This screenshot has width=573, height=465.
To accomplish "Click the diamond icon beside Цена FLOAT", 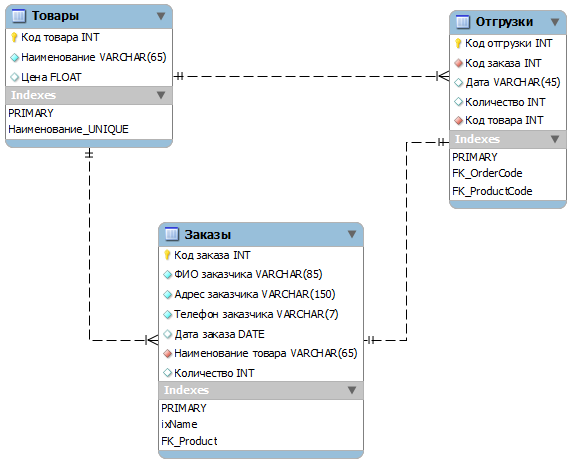I will tap(14, 77).
